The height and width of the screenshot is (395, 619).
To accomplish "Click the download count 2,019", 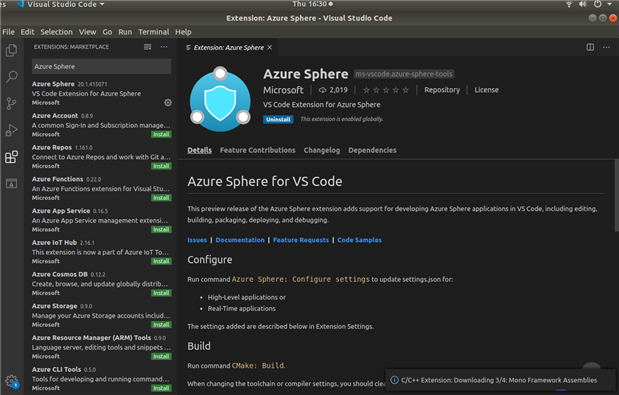I will pyautogui.click(x=333, y=90).
